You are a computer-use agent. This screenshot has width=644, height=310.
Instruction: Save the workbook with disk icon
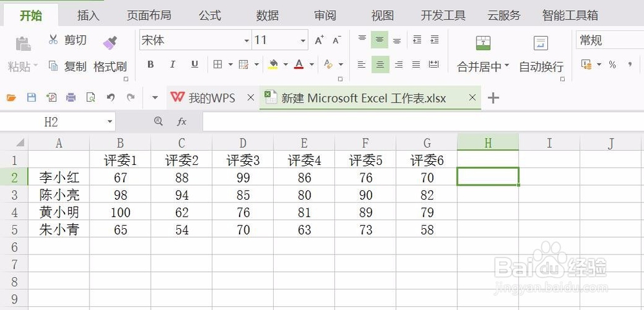[x=31, y=97]
